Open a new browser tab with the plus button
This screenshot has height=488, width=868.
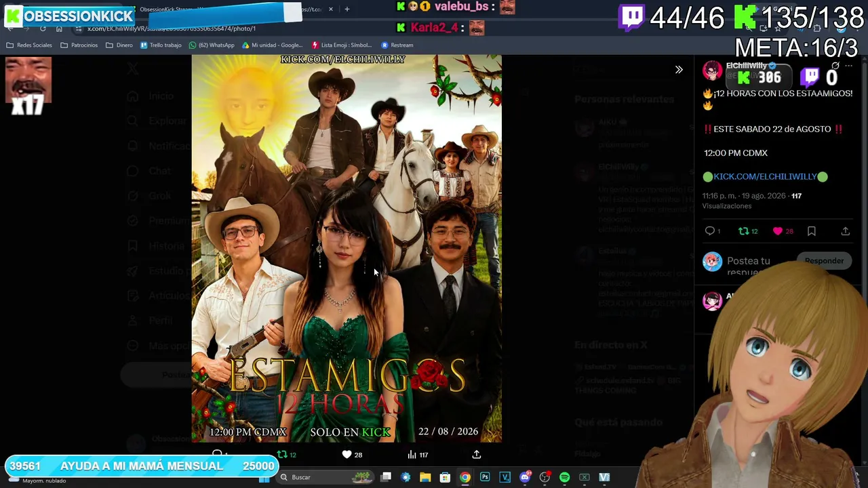[x=347, y=9]
